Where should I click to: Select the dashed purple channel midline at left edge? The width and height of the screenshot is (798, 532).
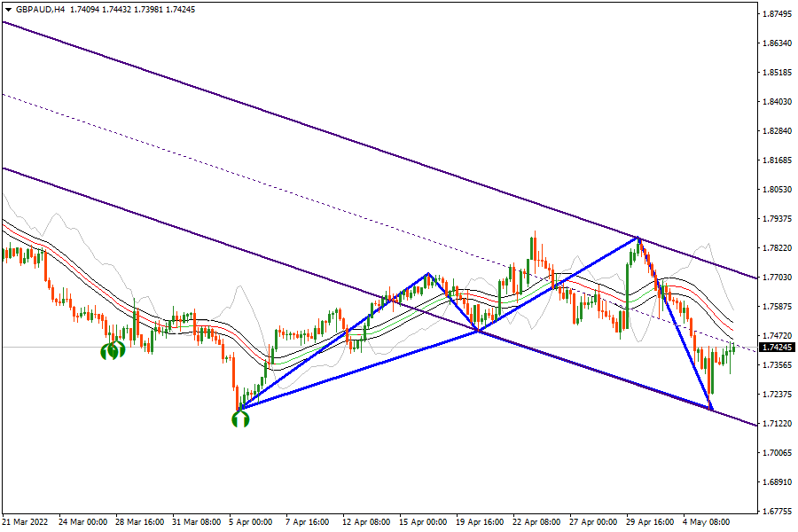9,96
